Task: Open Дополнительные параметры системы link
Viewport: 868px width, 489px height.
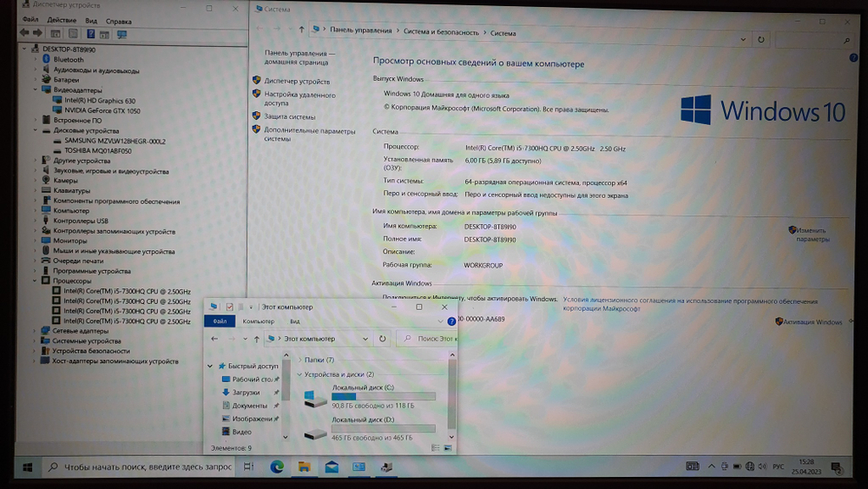Action: (310, 135)
